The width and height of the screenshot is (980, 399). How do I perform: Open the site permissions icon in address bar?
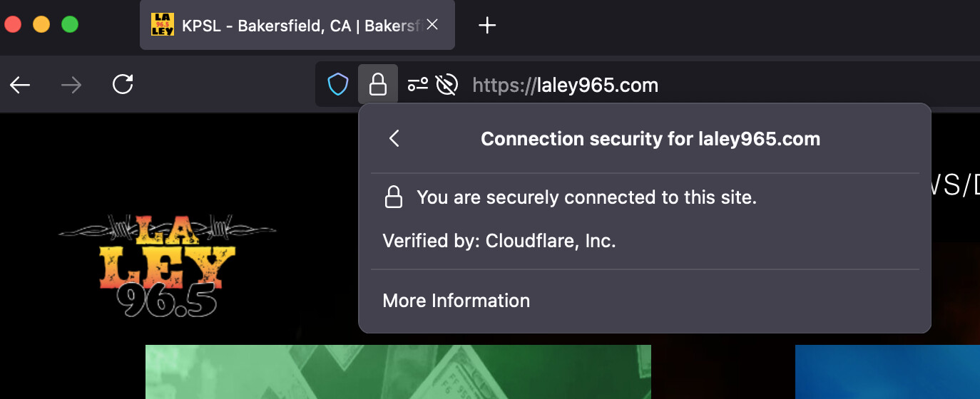coord(417,85)
